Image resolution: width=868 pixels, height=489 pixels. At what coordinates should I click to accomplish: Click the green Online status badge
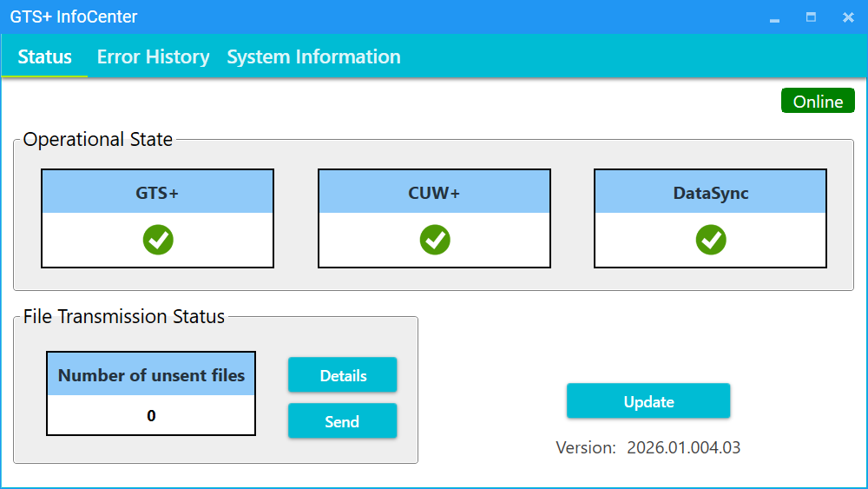[818, 102]
